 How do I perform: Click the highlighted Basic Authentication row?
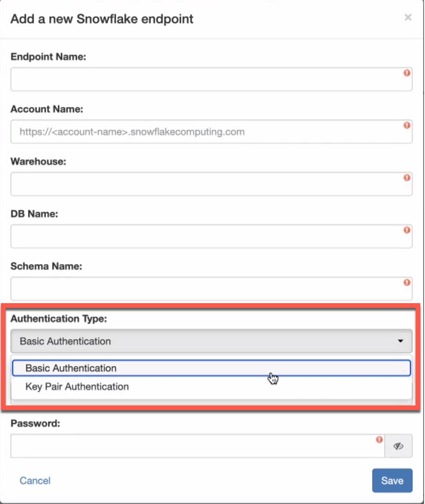212,368
